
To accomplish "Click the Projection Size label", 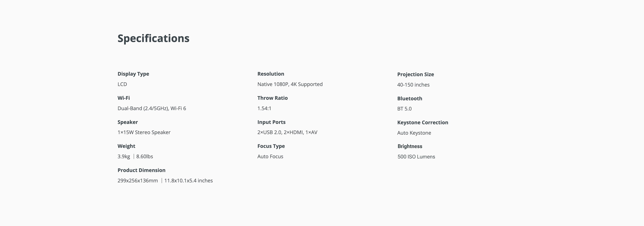I will coord(416,74).
